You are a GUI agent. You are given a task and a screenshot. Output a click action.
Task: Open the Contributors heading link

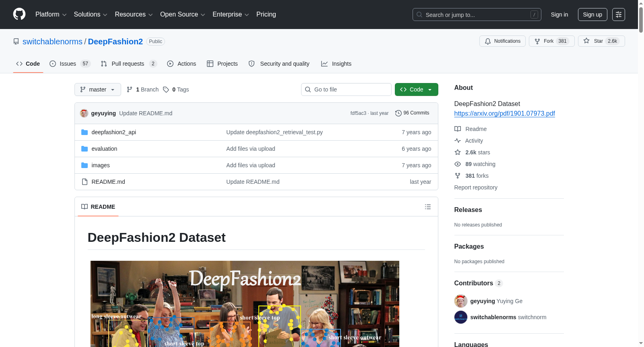click(x=479, y=283)
